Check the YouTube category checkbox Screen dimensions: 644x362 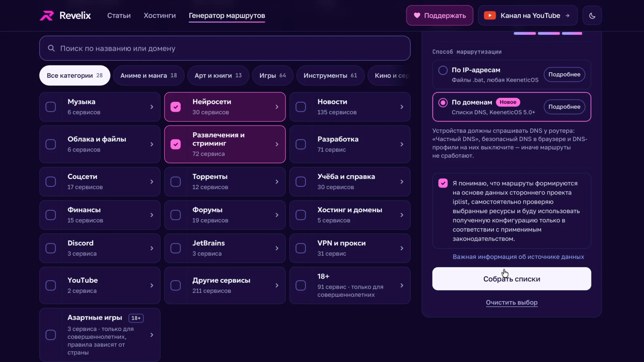tap(51, 285)
